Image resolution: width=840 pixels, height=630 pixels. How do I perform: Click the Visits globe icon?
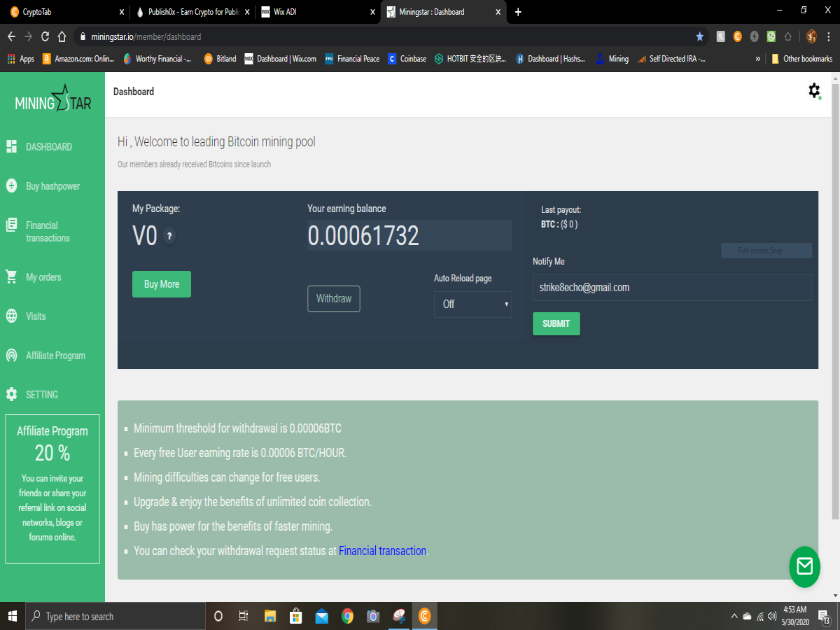click(x=11, y=316)
